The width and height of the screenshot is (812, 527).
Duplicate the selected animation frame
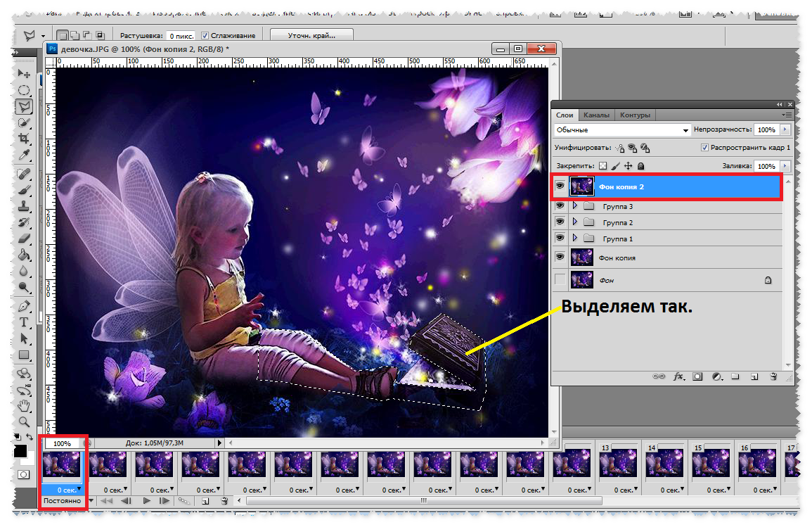point(205,501)
